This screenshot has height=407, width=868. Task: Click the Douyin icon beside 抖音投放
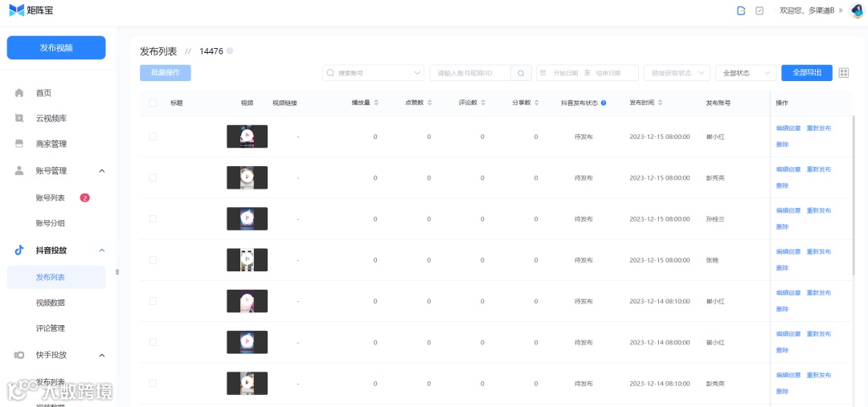pyautogui.click(x=19, y=250)
